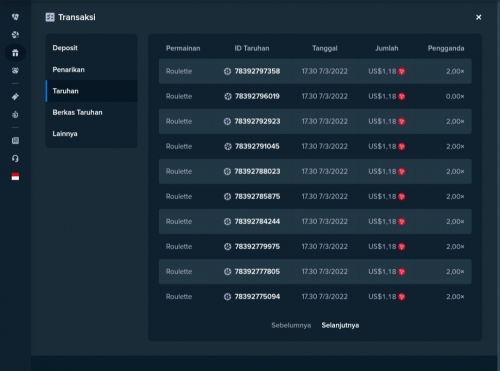Click bet icon beside 78392785875
The width and height of the screenshot is (500, 371).
click(x=227, y=196)
